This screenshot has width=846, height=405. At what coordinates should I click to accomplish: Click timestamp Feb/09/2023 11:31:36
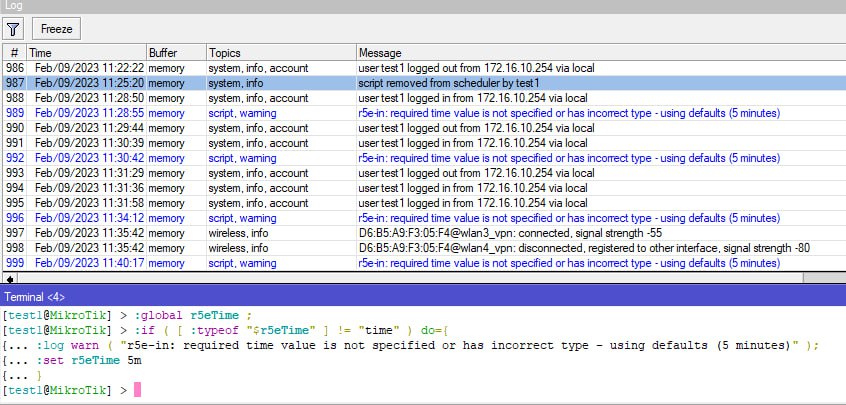coord(90,188)
